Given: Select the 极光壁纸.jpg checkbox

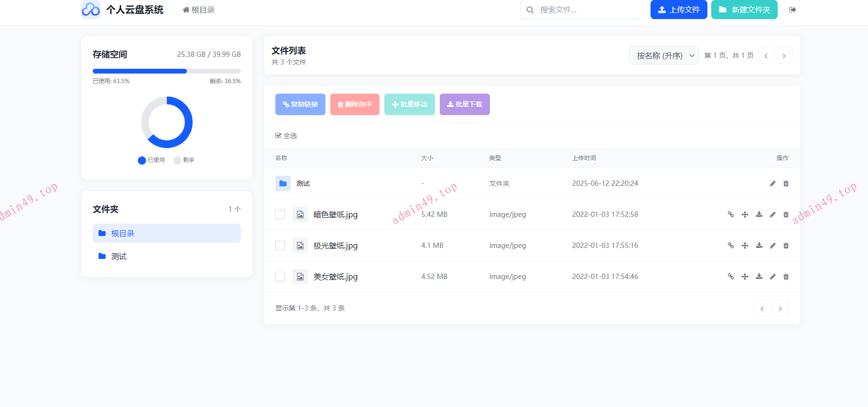Looking at the screenshot, I should tap(280, 246).
